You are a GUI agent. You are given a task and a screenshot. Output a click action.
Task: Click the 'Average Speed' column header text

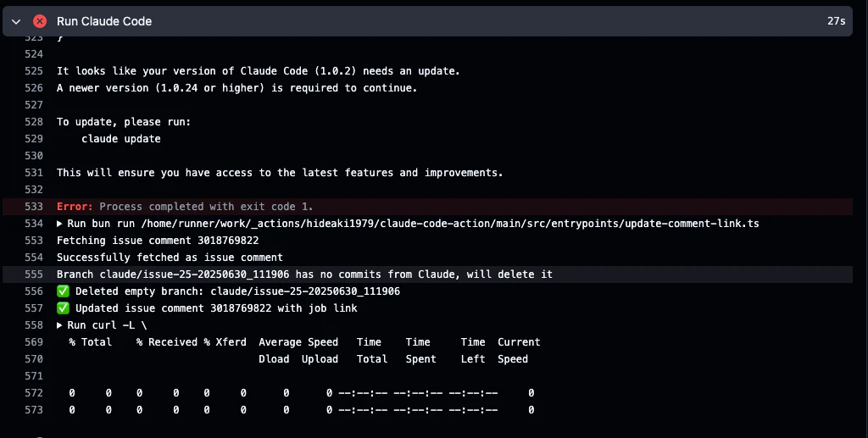click(298, 341)
